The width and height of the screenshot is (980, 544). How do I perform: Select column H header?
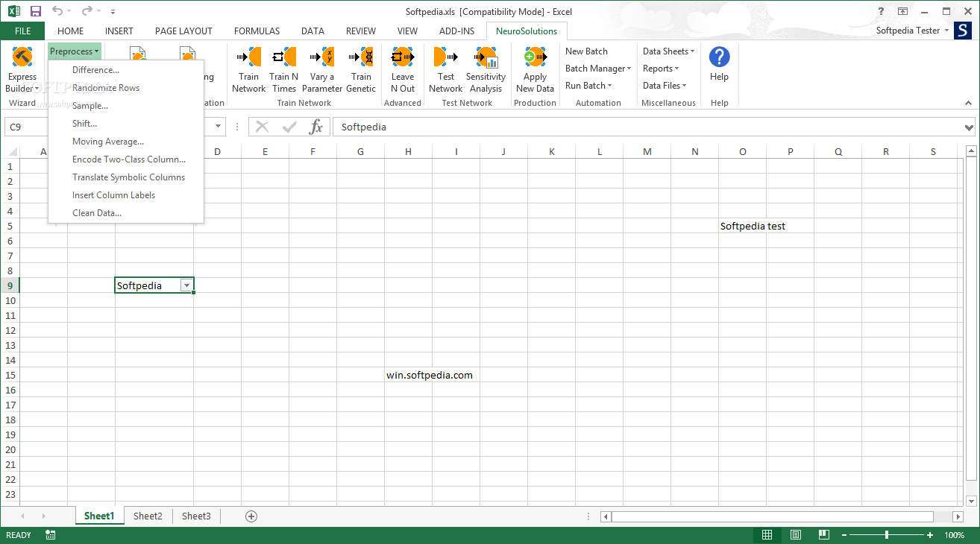click(408, 152)
